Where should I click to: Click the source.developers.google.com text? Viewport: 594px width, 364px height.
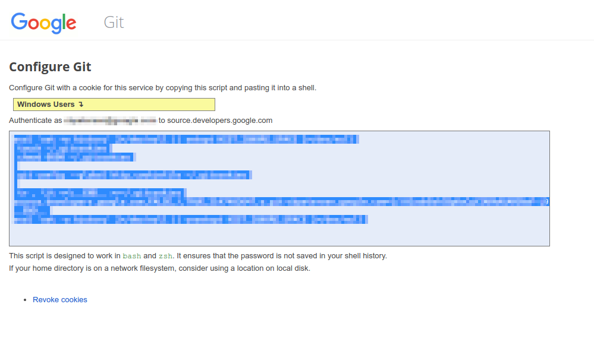coord(220,121)
